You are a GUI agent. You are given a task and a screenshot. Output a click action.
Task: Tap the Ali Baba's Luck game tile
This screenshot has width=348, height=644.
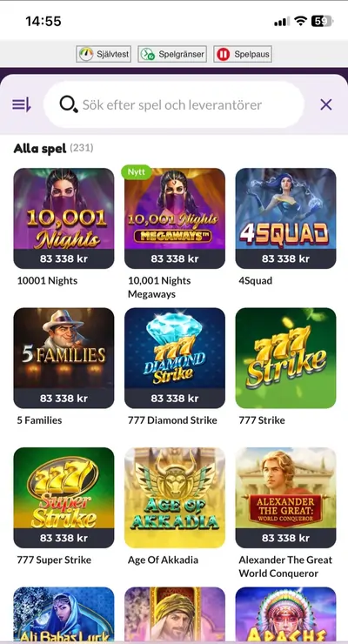tap(64, 614)
